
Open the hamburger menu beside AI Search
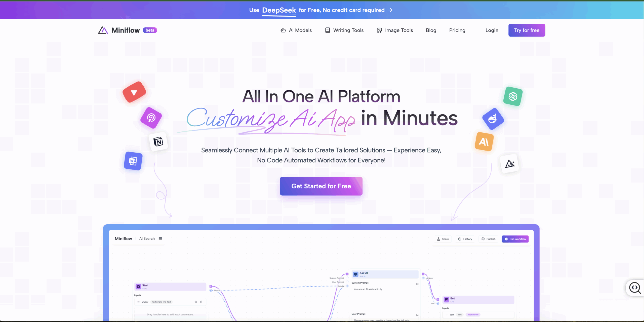pos(160,239)
